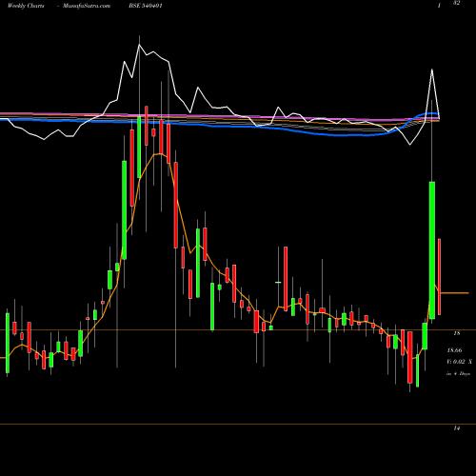Select the last red candlestick at chart's right end

[x=440, y=277]
